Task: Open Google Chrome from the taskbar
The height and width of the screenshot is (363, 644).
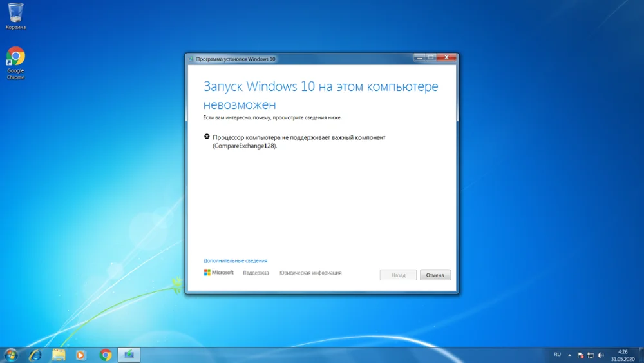Action: coord(106,355)
